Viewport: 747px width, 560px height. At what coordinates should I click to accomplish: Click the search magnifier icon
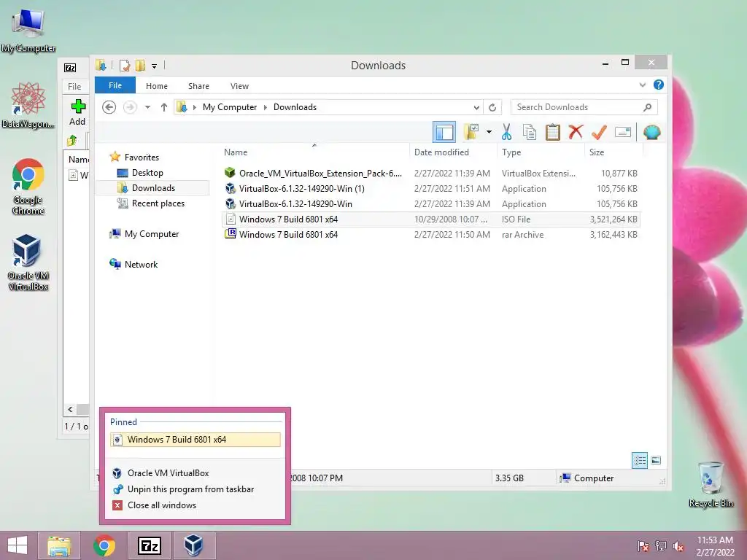coord(647,107)
